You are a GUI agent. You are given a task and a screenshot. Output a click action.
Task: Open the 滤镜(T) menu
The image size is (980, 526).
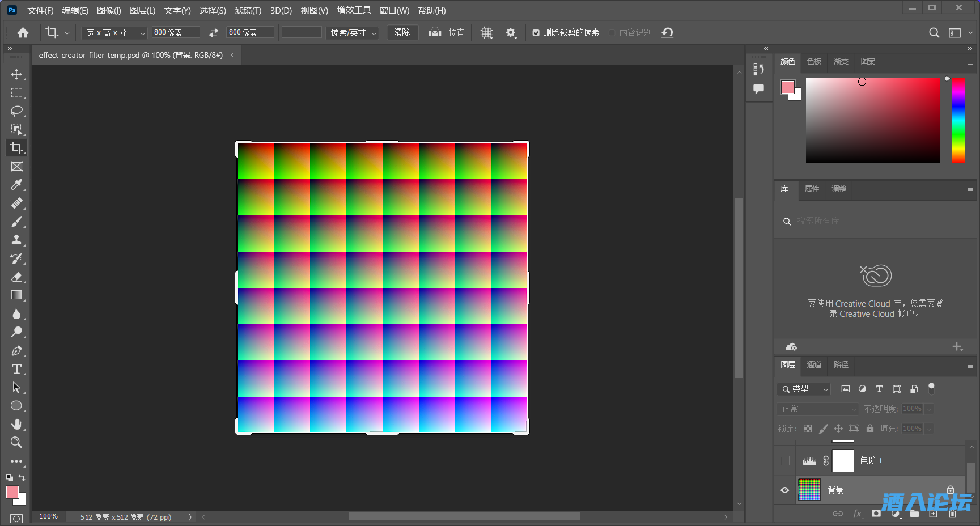tap(248, 10)
